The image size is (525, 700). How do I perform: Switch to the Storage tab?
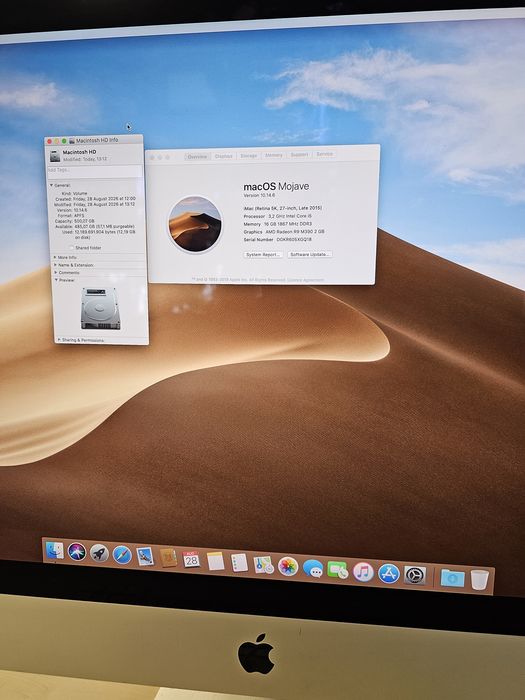[249, 156]
